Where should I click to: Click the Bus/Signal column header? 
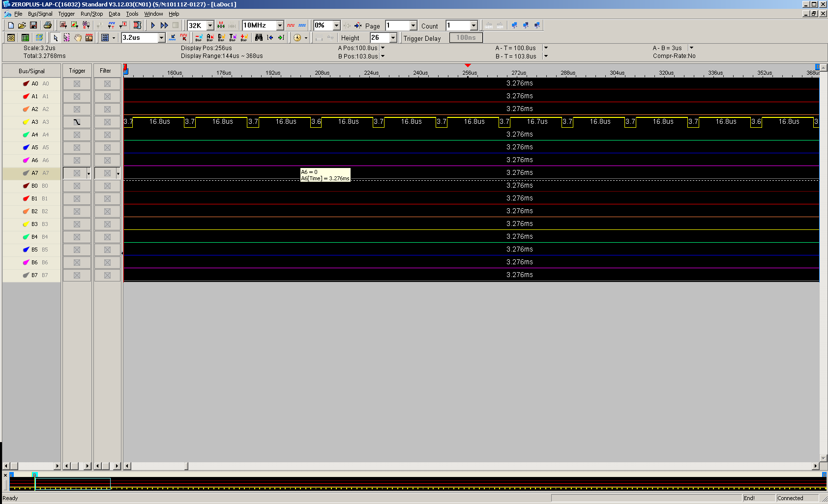(31, 71)
